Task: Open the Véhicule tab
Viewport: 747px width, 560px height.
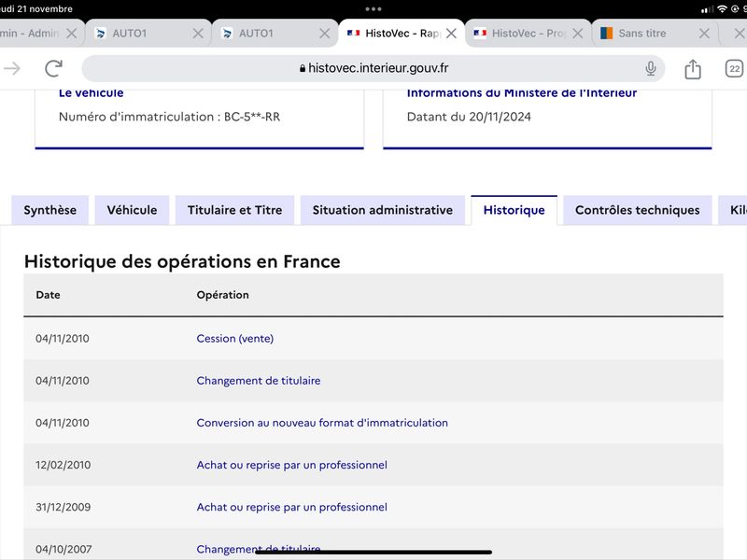Action: coord(132,210)
